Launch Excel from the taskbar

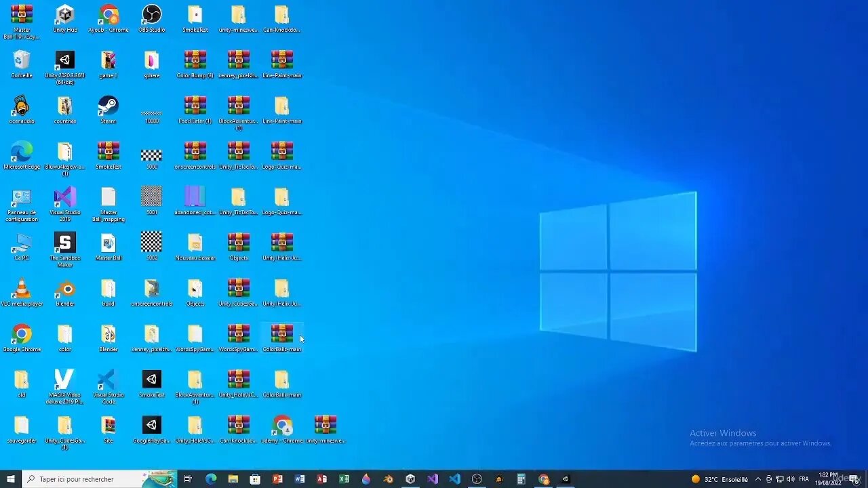344,479
